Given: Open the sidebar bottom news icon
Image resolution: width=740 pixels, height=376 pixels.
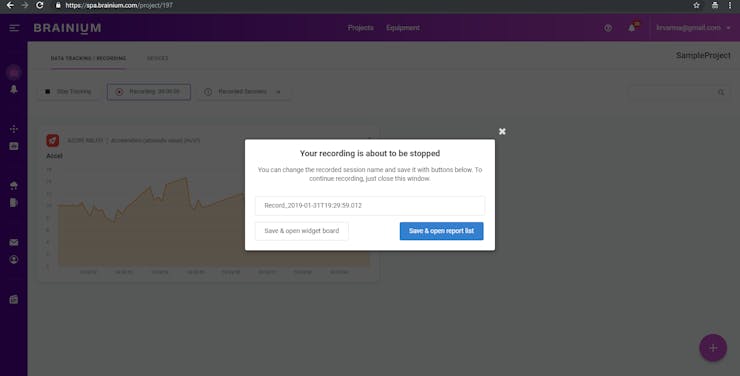Looking at the screenshot, I should coord(14,299).
